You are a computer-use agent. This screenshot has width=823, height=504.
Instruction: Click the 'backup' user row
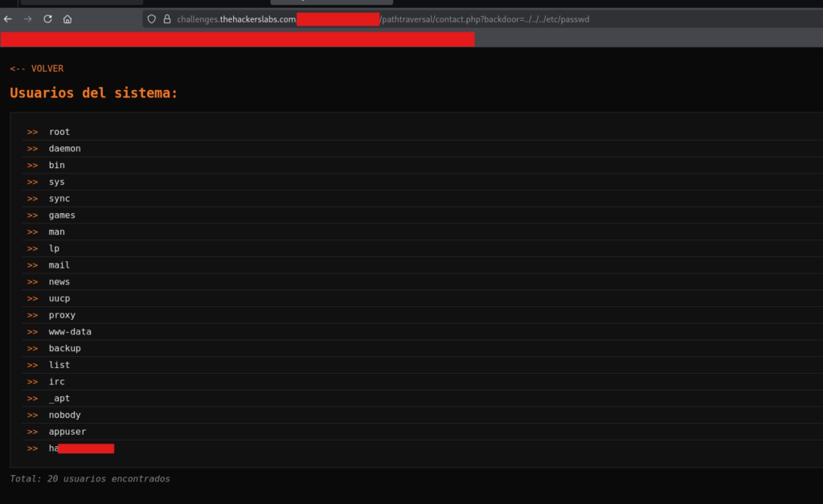point(64,348)
